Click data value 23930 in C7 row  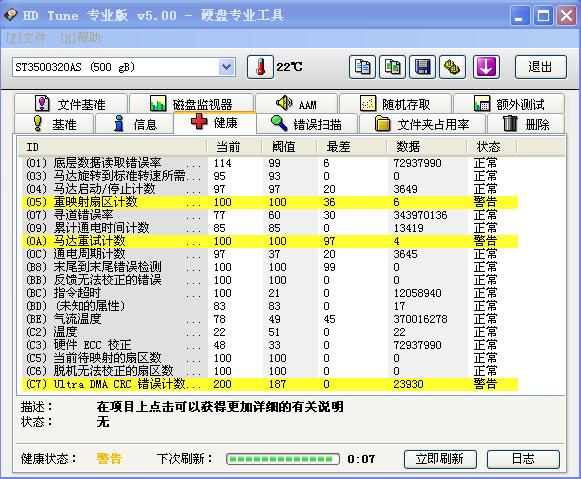click(408, 384)
